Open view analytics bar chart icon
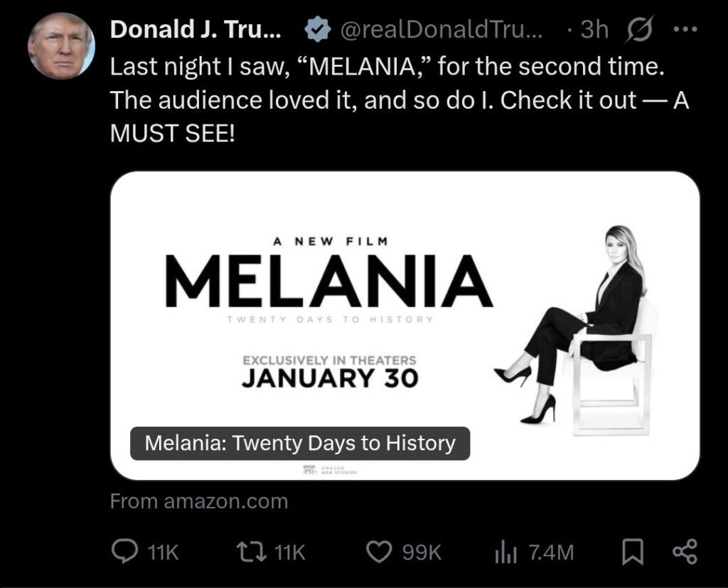This screenshot has width=728, height=588. tap(504, 552)
